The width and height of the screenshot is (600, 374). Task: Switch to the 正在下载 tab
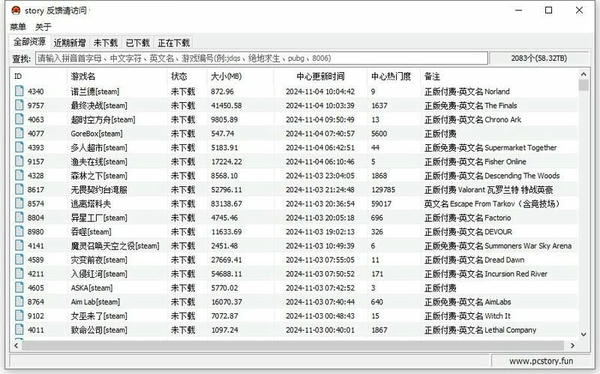point(174,43)
